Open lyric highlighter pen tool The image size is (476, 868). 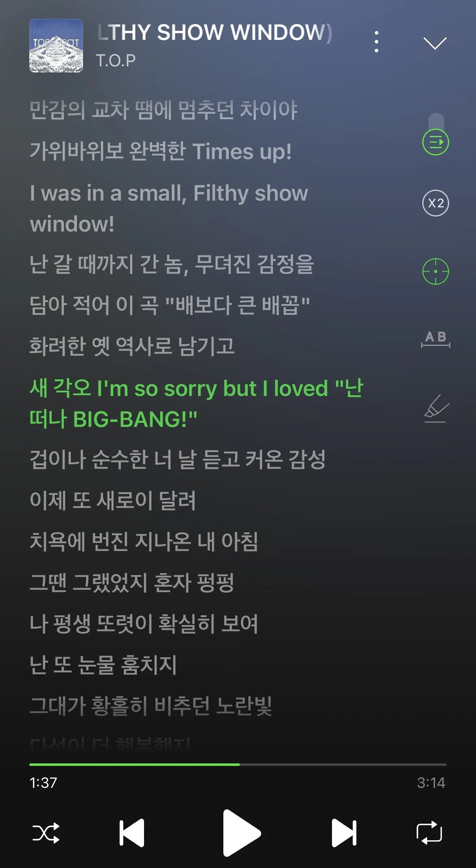pos(436,409)
